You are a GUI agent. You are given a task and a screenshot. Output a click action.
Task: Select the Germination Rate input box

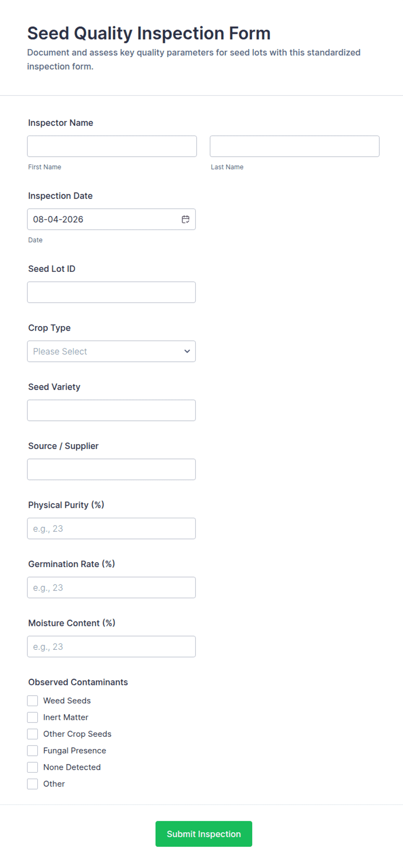click(x=111, y=587)
